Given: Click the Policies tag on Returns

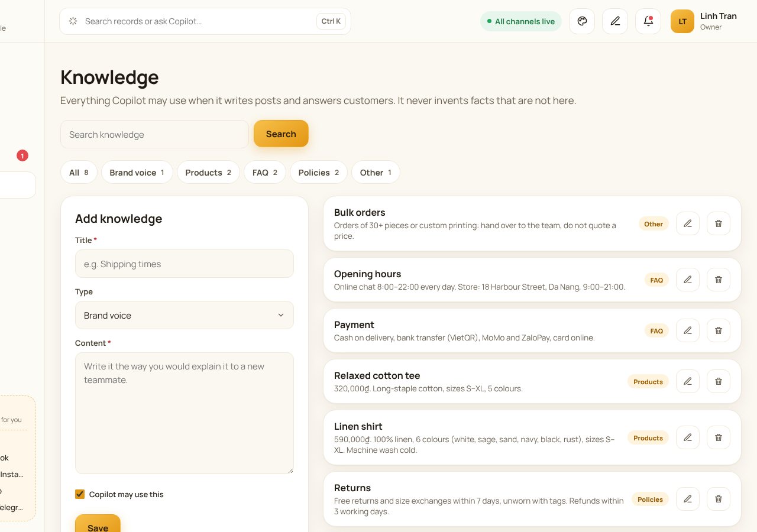Looking at the screenshot, I should pos(650,499).
